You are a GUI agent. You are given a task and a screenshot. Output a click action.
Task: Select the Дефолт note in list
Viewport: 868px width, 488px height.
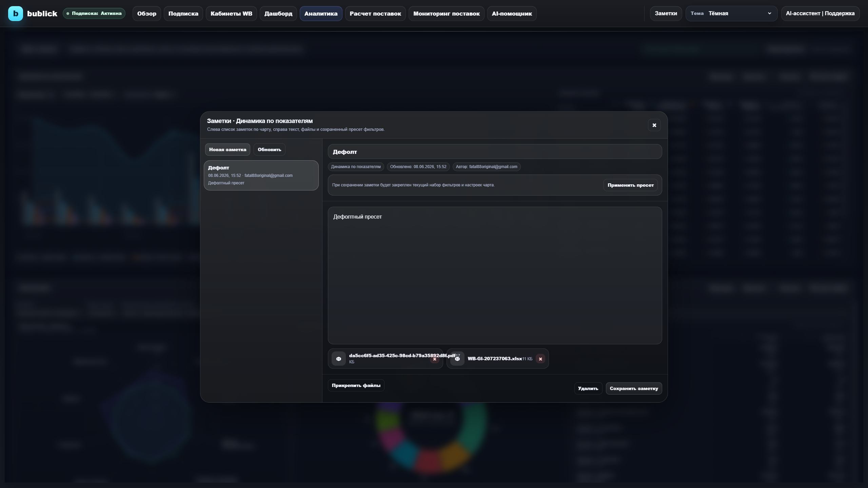261,175
